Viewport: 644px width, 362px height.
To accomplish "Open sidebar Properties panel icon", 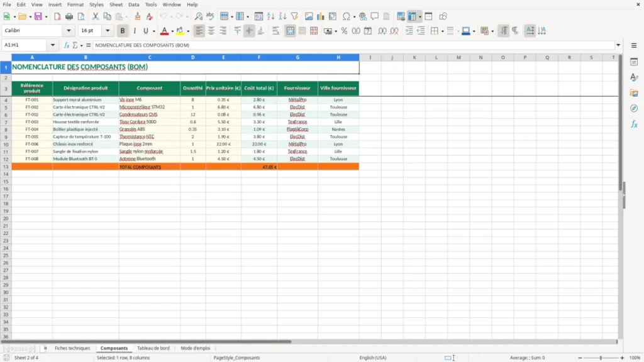I will click(634, 62).
